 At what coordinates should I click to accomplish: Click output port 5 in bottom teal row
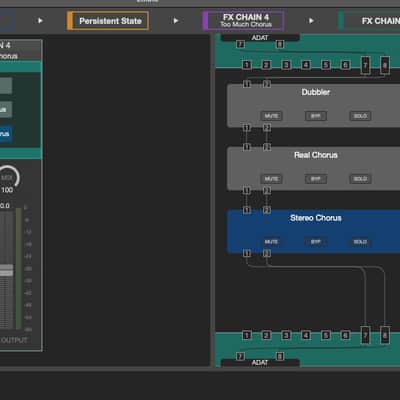(x=326, y=335)
